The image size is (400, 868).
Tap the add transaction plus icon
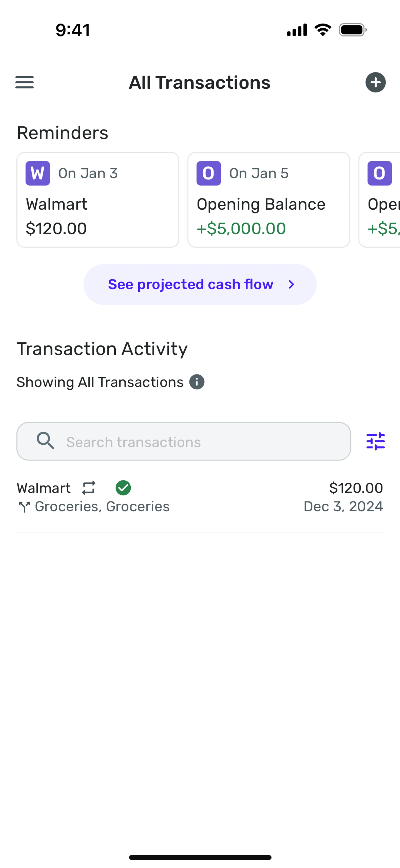click(x=375, y=82)
